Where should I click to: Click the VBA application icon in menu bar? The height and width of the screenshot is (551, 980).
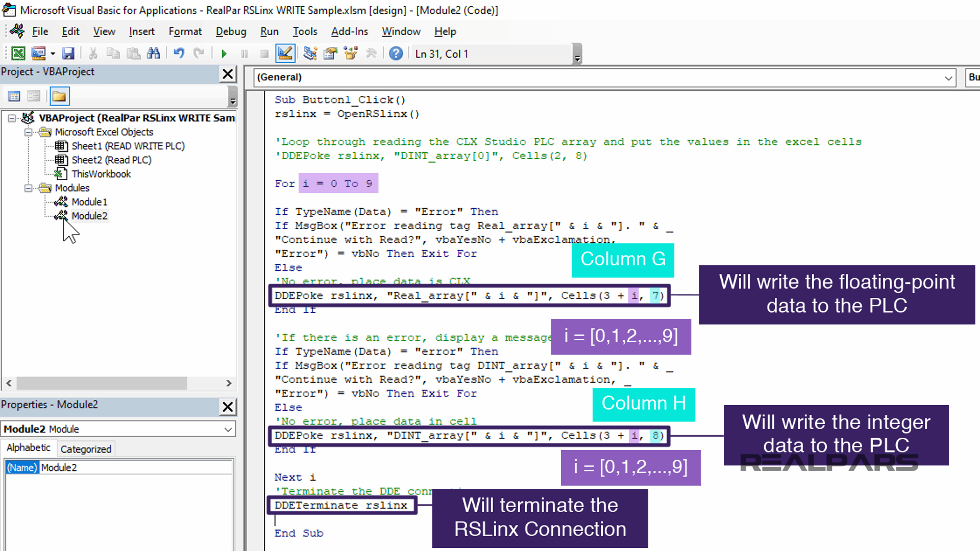pyautogui.click(x=17, y=31)
